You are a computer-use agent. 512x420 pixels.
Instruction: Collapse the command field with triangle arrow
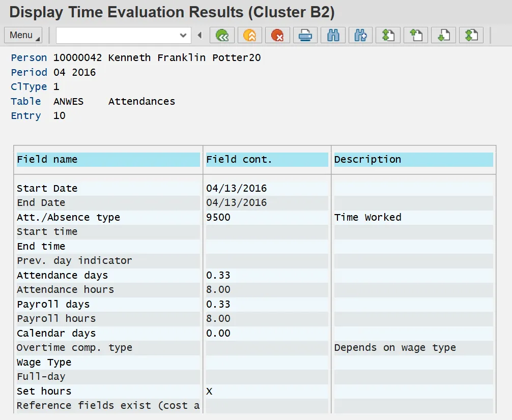(200, 36)
